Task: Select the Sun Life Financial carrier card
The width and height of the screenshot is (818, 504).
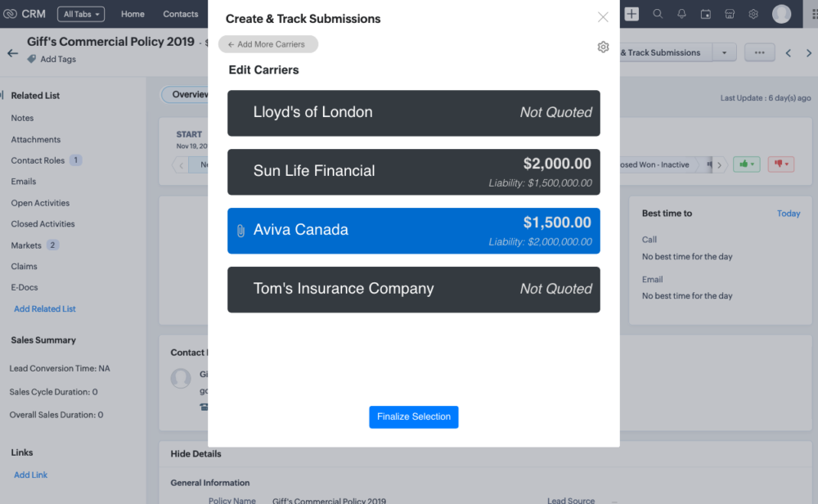Action: click(x=414, y=172)
